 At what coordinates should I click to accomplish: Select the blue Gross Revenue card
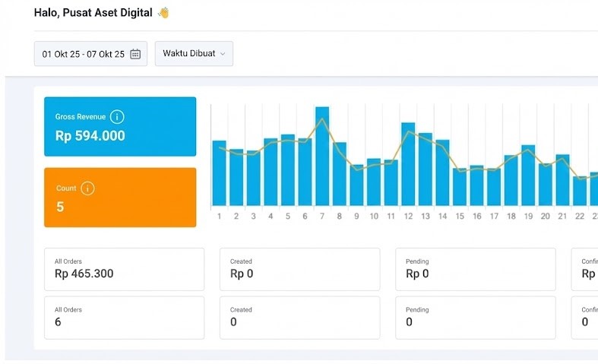pos(120,126)
